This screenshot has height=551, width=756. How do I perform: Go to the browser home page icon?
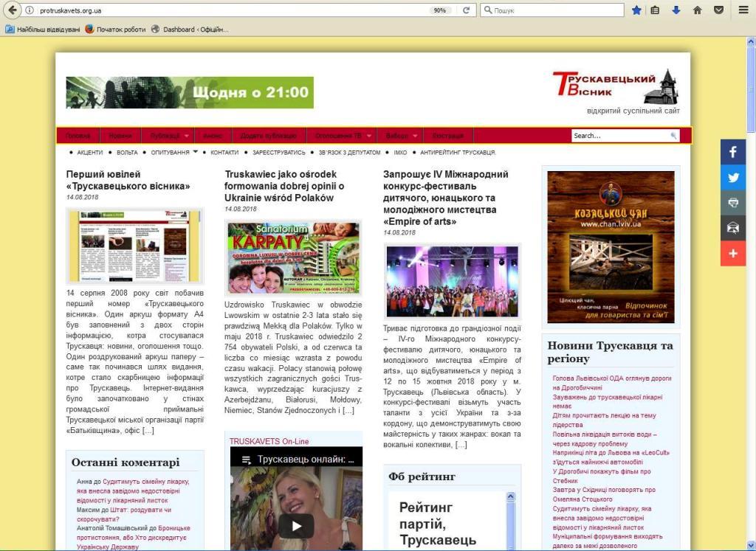click(x=697, y=10)
